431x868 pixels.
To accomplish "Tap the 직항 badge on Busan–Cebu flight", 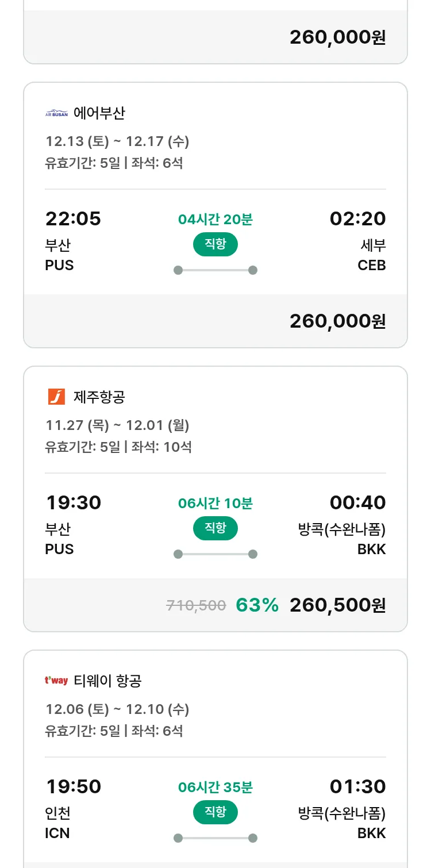I will tap(215, 244).
